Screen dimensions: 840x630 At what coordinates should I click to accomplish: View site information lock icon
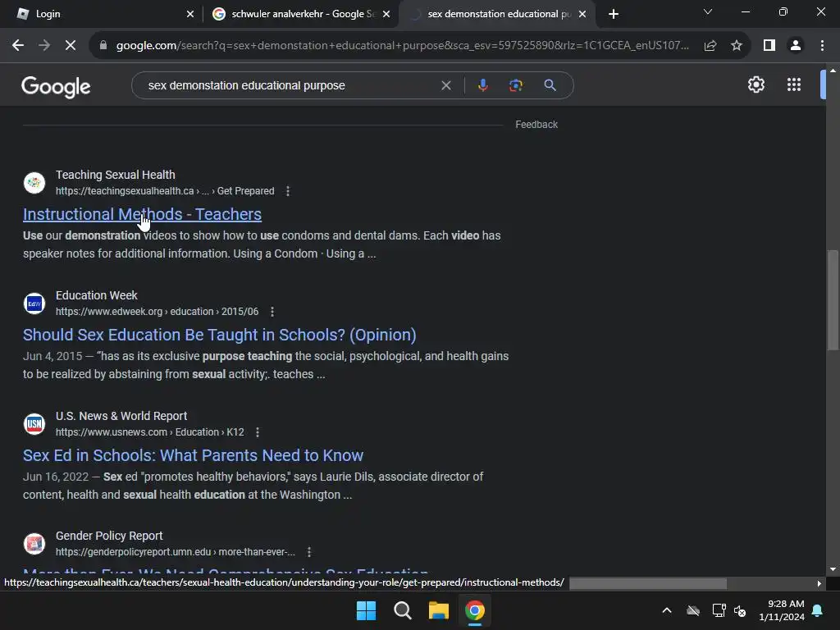point(103,46)
